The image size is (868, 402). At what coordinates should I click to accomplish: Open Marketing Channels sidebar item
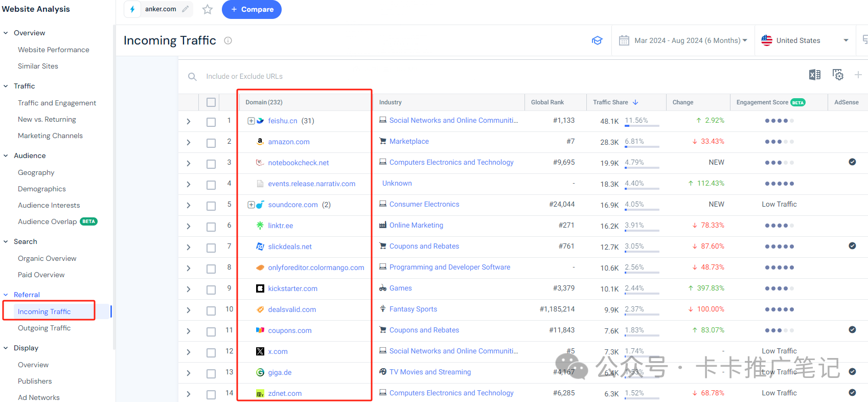click(50, 136)
